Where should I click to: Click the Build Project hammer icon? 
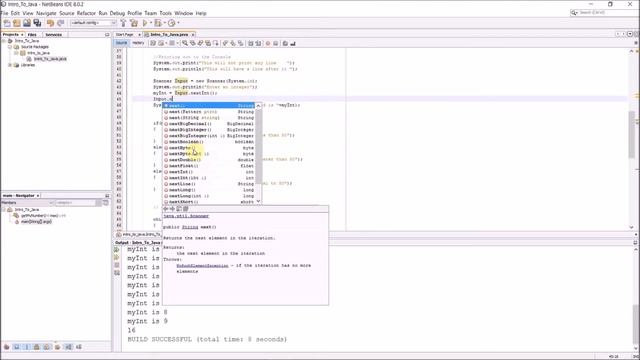click(x=123, y=23)
